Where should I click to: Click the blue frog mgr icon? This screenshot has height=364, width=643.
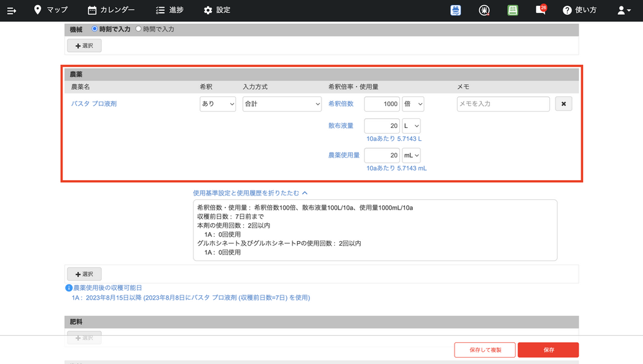point(456,10)
